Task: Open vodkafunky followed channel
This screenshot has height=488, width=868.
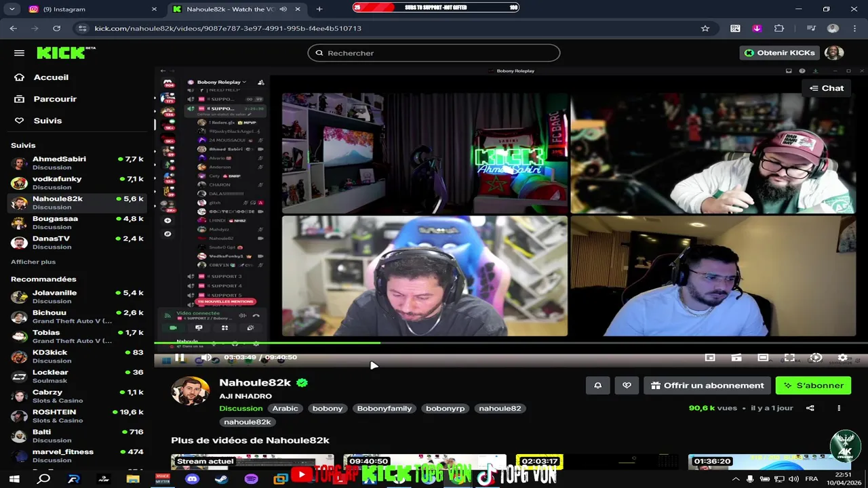Action: 77,183
